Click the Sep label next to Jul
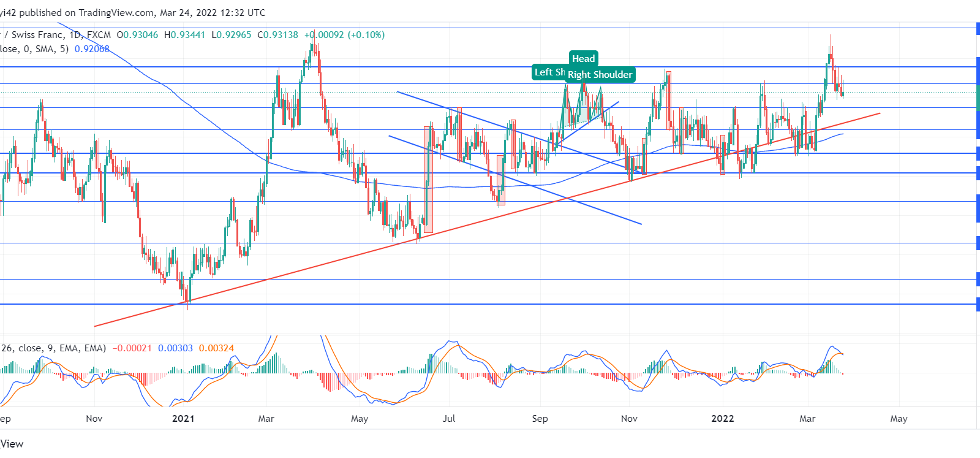Image resolution: width=980 pixels, height=458 pixels. pos(540,419)
